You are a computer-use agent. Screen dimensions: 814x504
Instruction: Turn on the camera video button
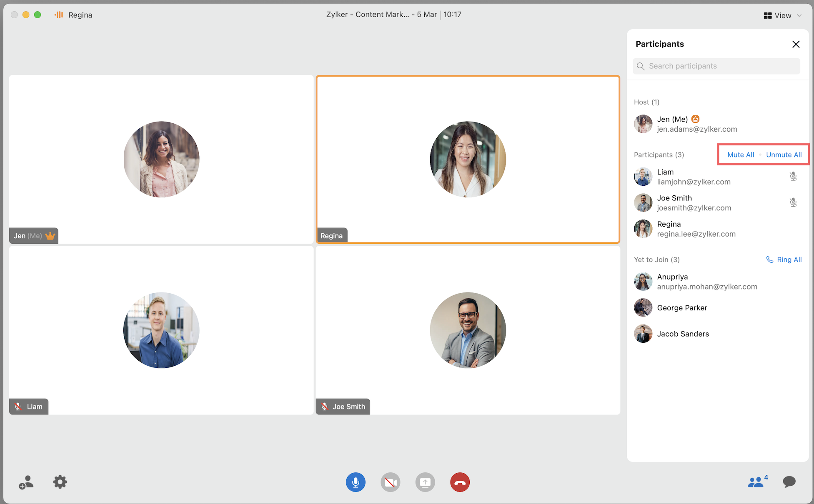pyautogui.click(x=390, y=482)
